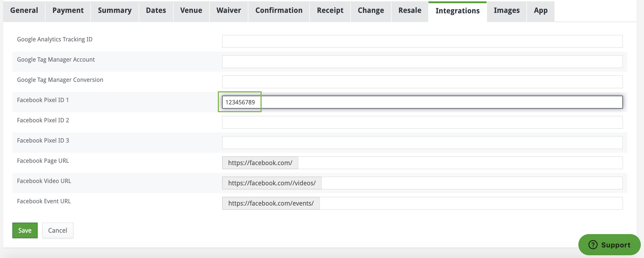Switch to the Payment tab
644x258 pixels.
tap(68, 11)
